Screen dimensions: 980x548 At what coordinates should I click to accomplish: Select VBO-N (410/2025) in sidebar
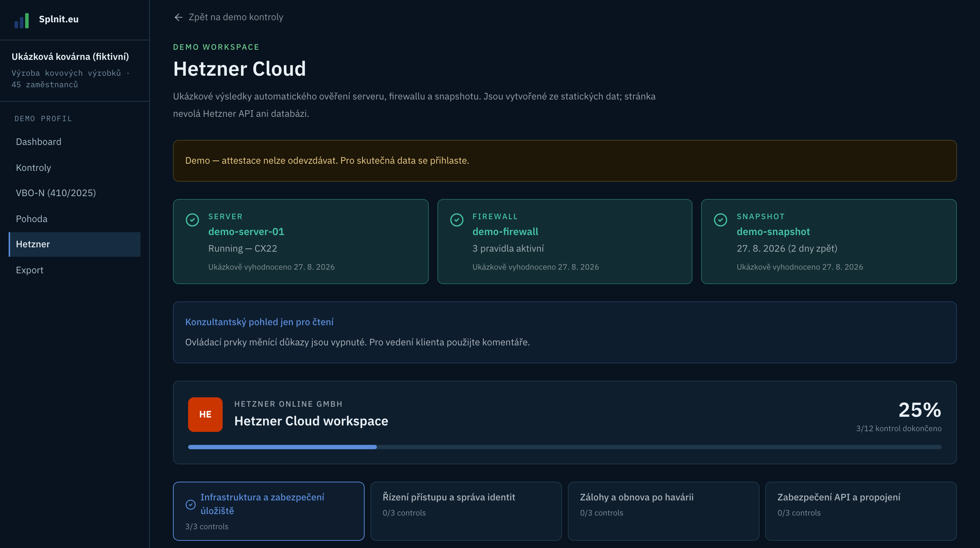(x=75, y=193)
